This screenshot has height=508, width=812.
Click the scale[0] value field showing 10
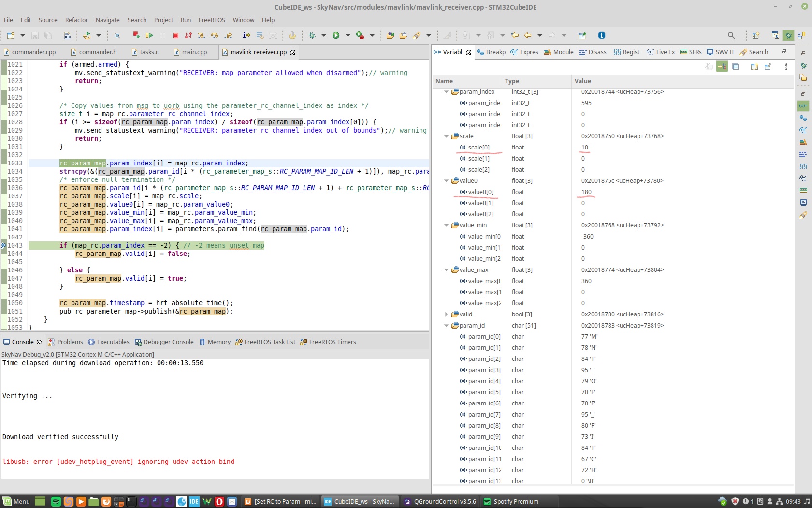tap(585, 148)
